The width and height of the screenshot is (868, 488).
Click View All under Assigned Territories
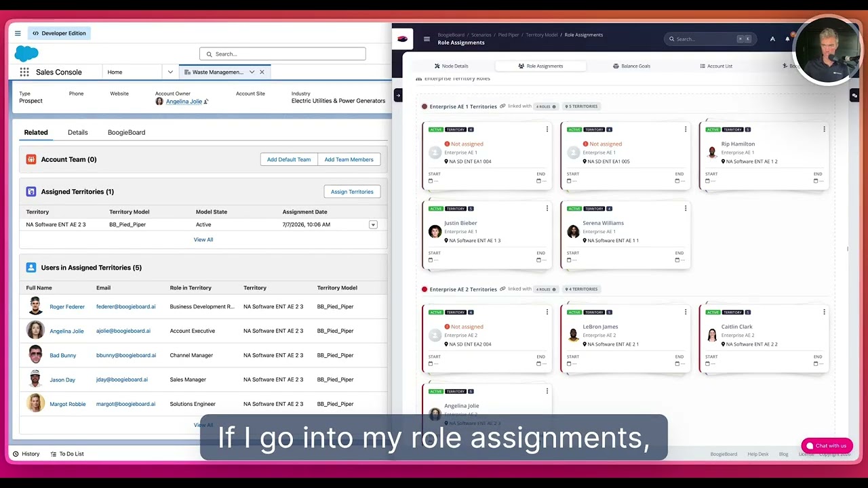pyautogui.click(x=203, y=239)
